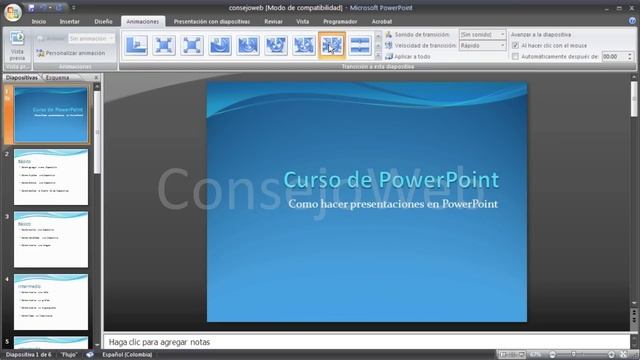Open Velocidad de transición dropdown

(x=482, y=46)
